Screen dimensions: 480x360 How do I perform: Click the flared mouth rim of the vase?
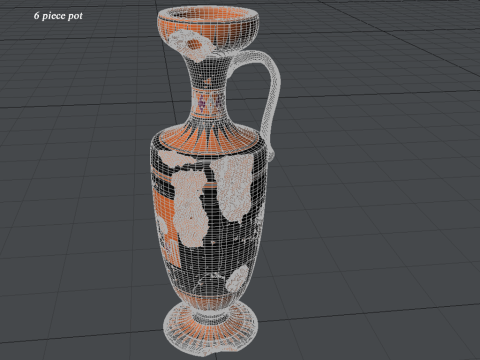point(208,14)
